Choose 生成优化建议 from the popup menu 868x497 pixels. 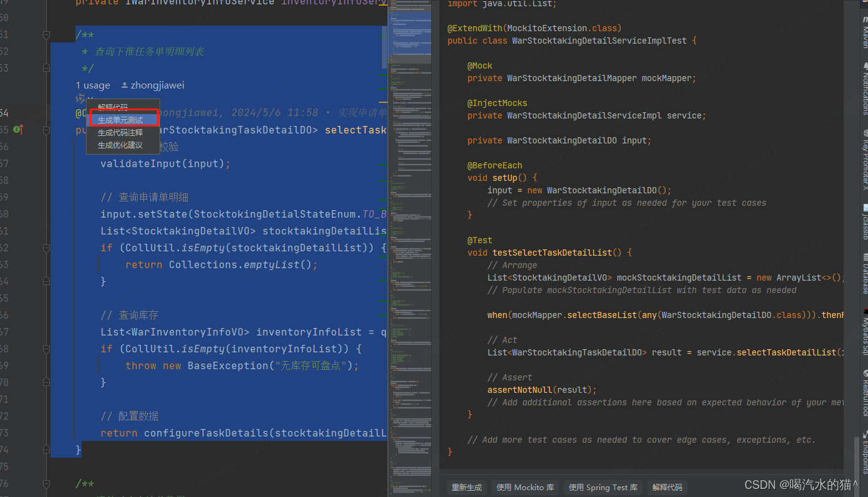(x=123, y=145)
